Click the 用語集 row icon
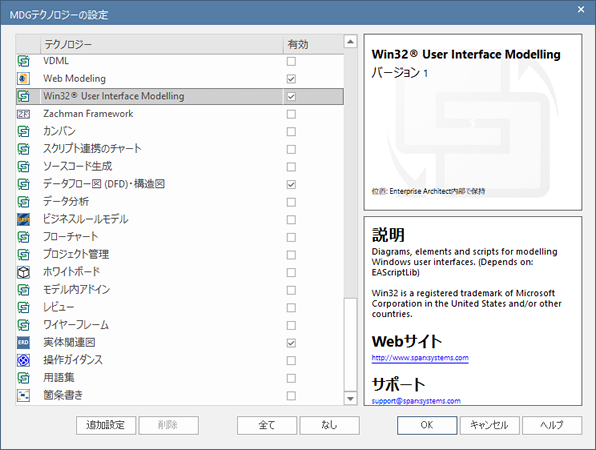This screenshot has height=450, width=596. click(x=24, y=377)
